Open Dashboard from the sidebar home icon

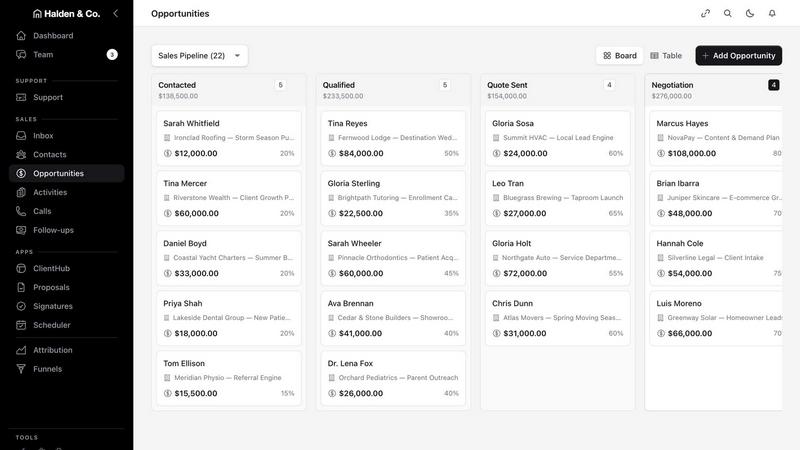(x=21, y=35)
